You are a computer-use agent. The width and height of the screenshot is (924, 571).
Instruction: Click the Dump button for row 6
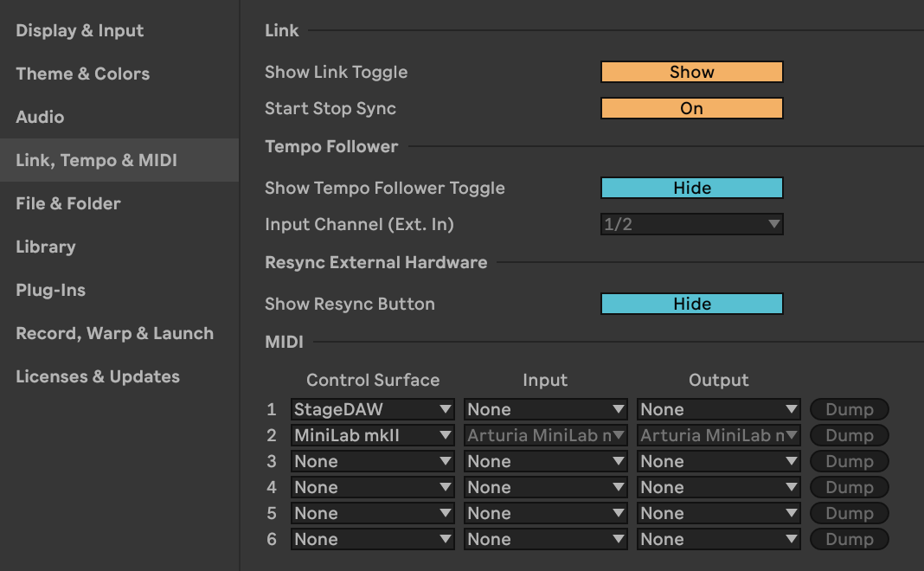849,539
